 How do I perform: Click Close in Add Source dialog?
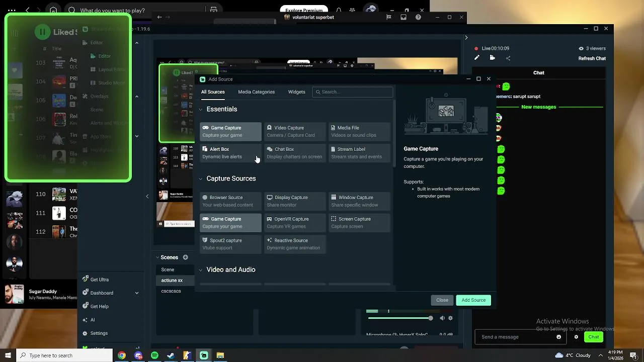tap(442, 300)
